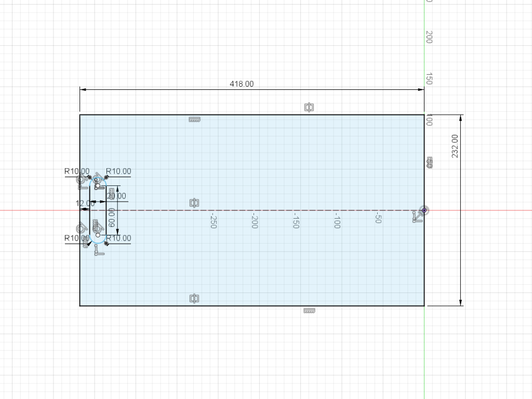Select the 60.00 slot length dimension
Image resolution: width=532 pixels, height=399 pixels.
(112, 218)
